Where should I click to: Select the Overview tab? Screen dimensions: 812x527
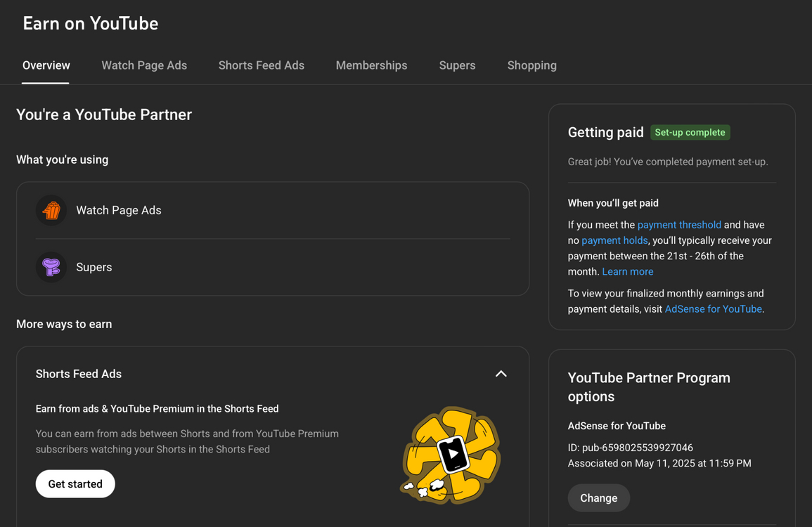[46, 65]
